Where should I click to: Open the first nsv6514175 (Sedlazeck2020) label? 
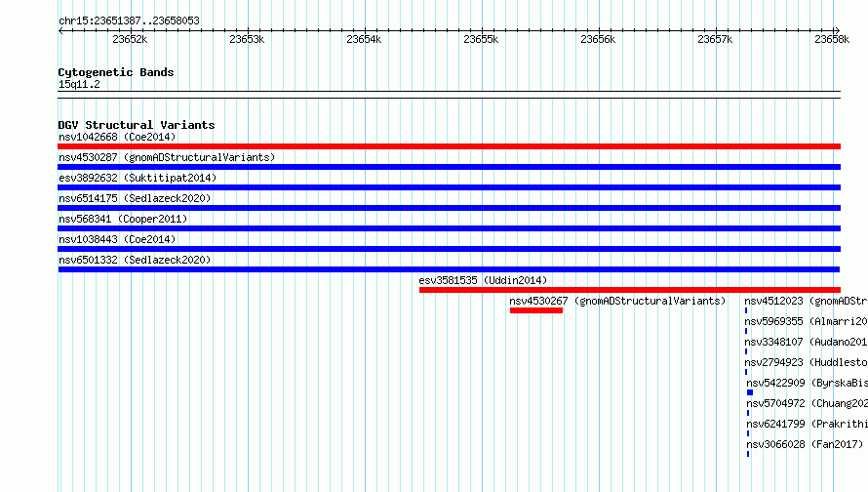coord(135,198)
